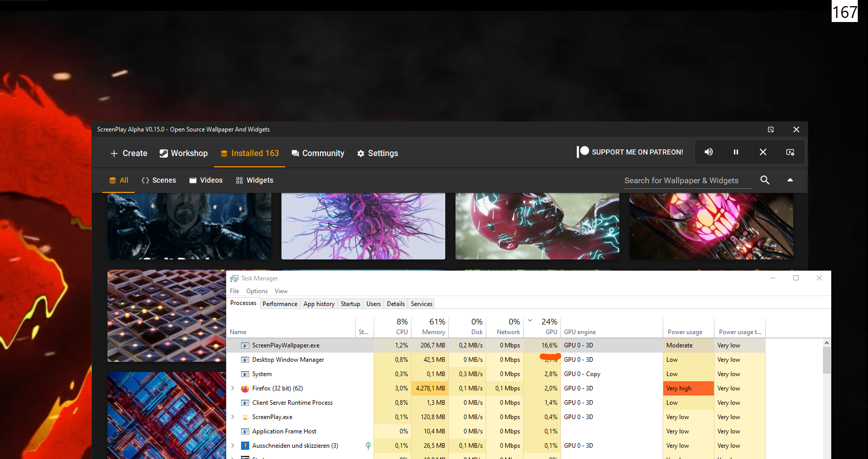Select the bearded warrior wallpaper thumbnail
868x459 pixels.
click(x=189, y=226)
